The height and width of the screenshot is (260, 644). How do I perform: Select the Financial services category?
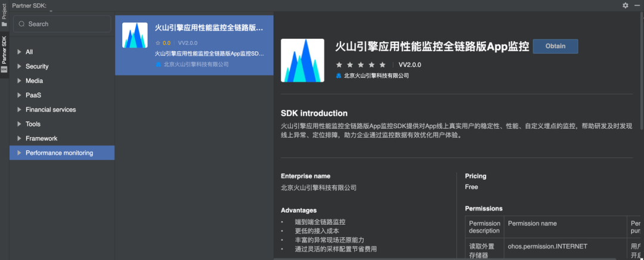(x=62, y=110)
